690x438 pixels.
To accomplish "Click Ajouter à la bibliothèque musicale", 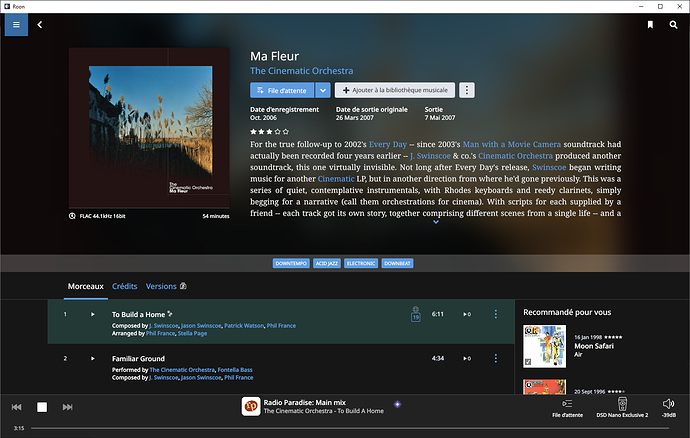I will click(x=395, y=90).
